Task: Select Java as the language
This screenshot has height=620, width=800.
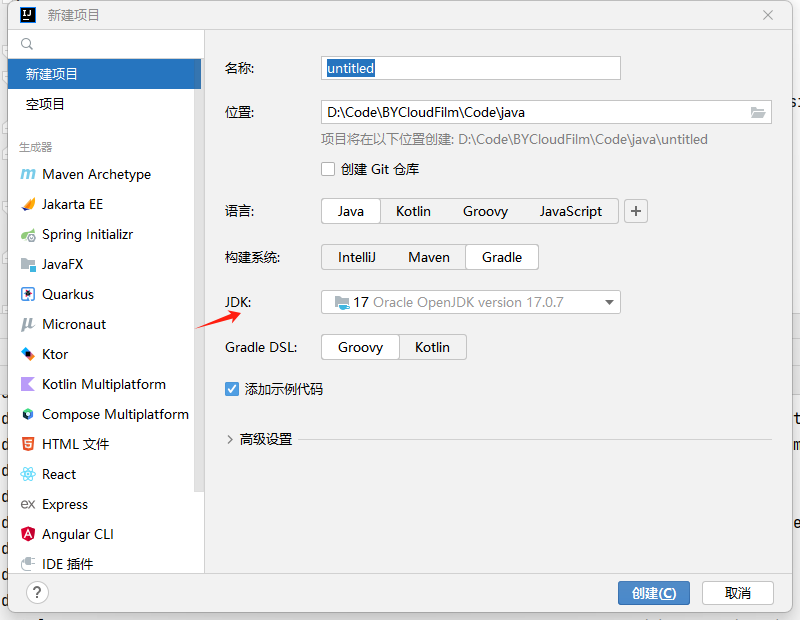Action: (x=351, y=211)
